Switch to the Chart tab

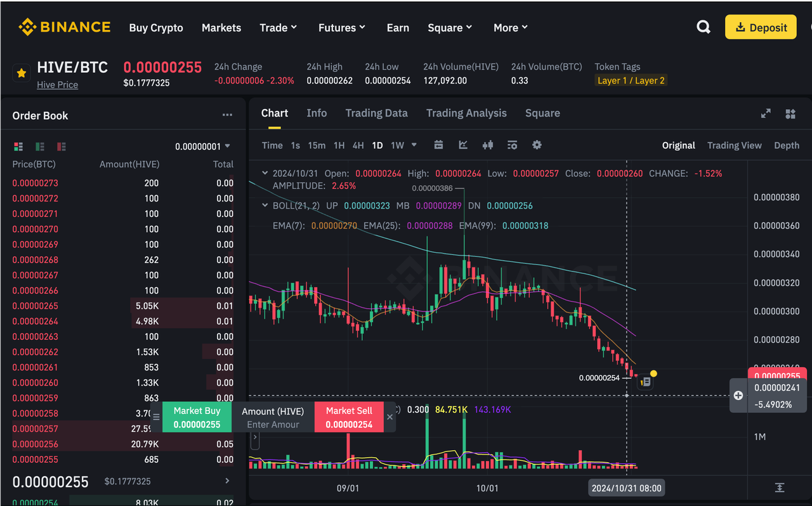tap(275, 113)
